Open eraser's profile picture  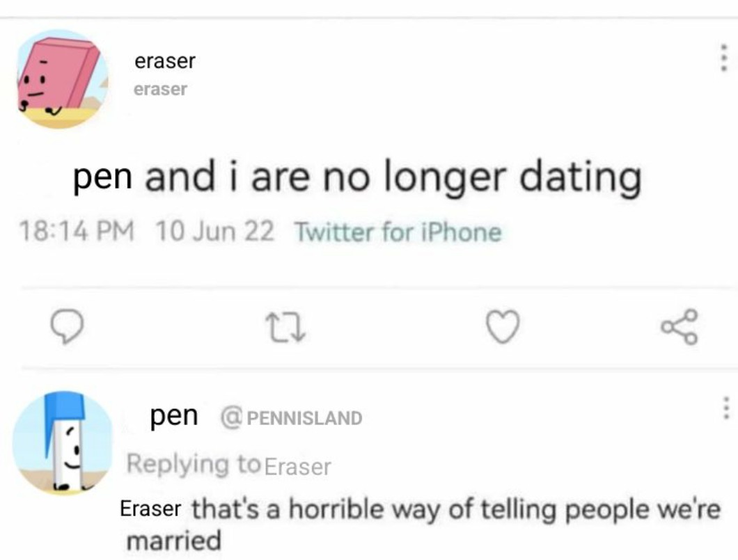click(x=63, y=79)
